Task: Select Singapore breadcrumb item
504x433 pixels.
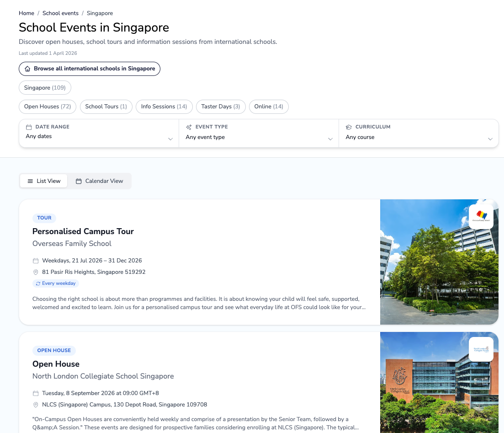Action: pos(100,13)
